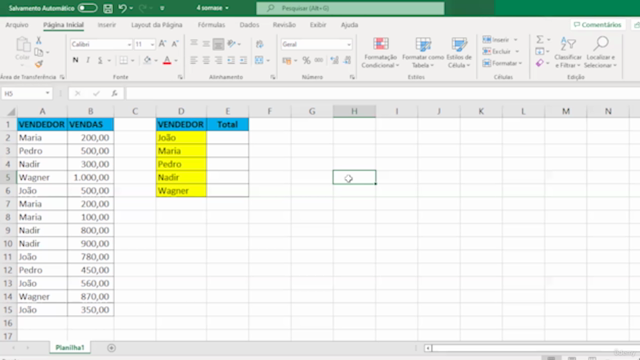This screenshot has height=360, width=640.
Task: Click the Copy icon
Action: tap(39, 52)
